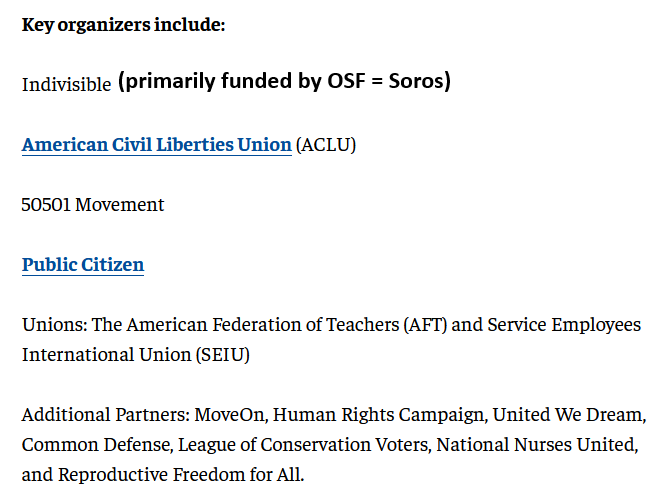The image size is (669, 493).
Task: Click the United We Dream text
Action: point(555,414)
